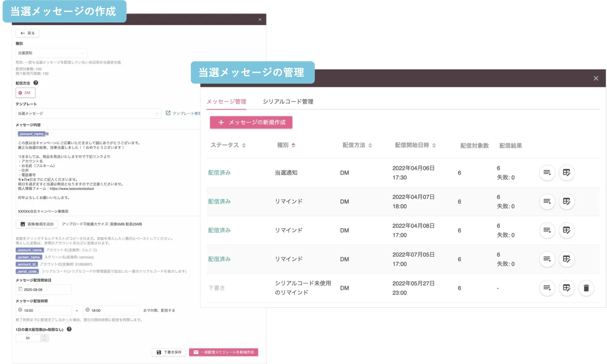This screenshot has width=607, height=364.
Task: Sort by ステータス column arrows
Action: click(x=244, y=145)
